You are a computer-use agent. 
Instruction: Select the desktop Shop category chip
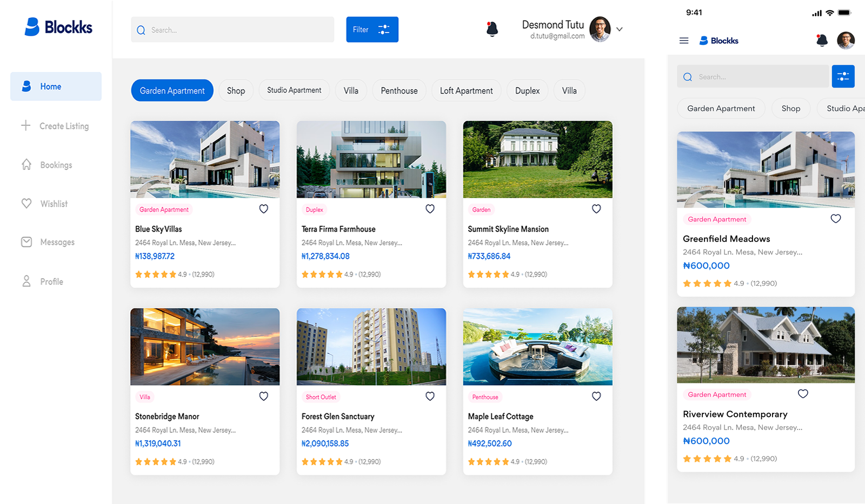(x=236, y=91)
